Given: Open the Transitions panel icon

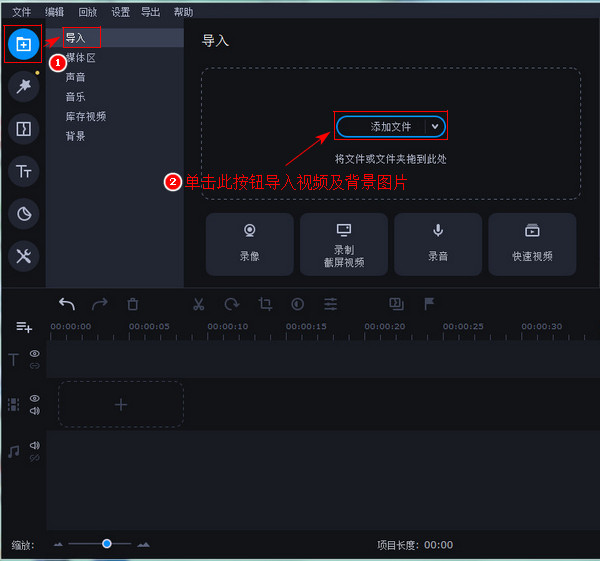Looking at the screenshot, I should (23, 129).
